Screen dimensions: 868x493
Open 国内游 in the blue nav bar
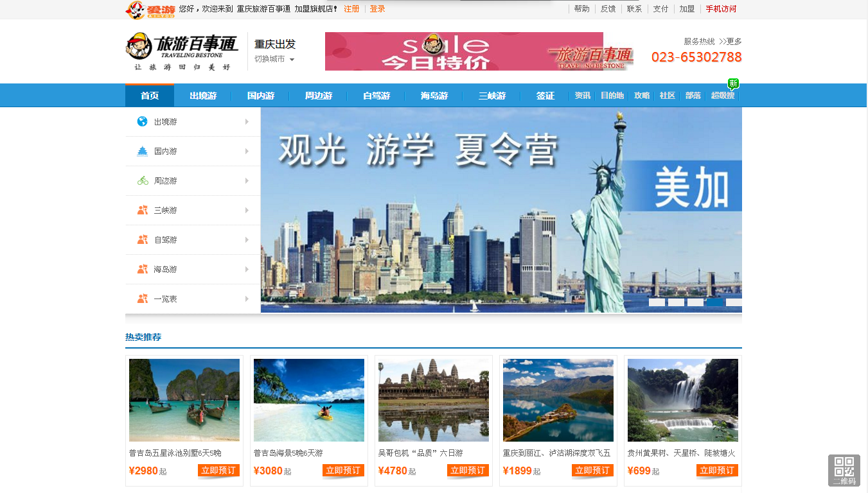(x=261, y=96)
